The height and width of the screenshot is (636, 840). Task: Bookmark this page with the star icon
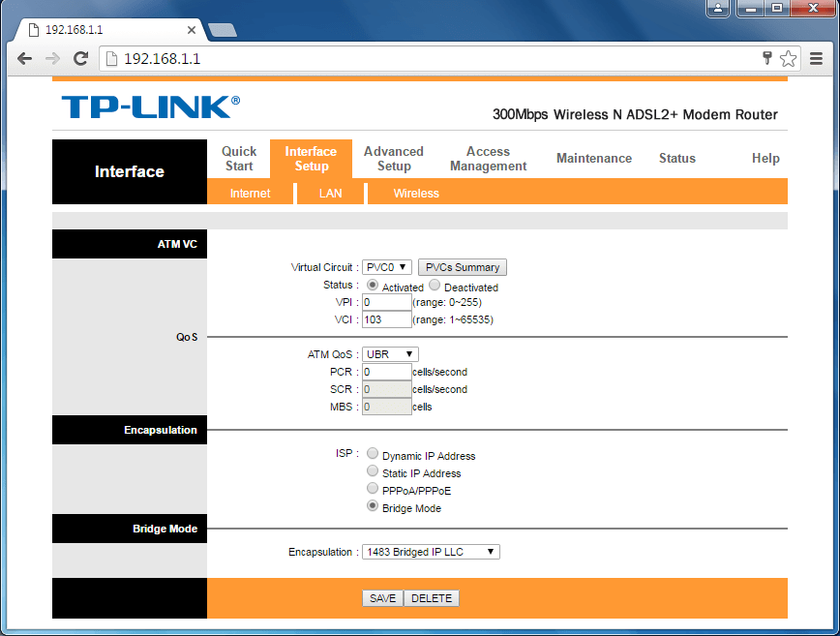coord(788,58)
